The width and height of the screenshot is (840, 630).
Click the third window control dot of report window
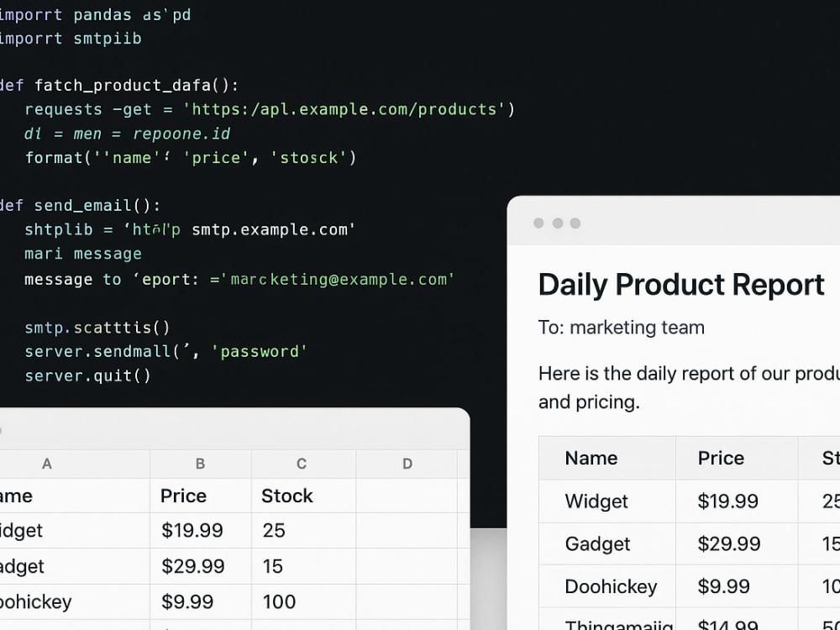click(575, 223)
